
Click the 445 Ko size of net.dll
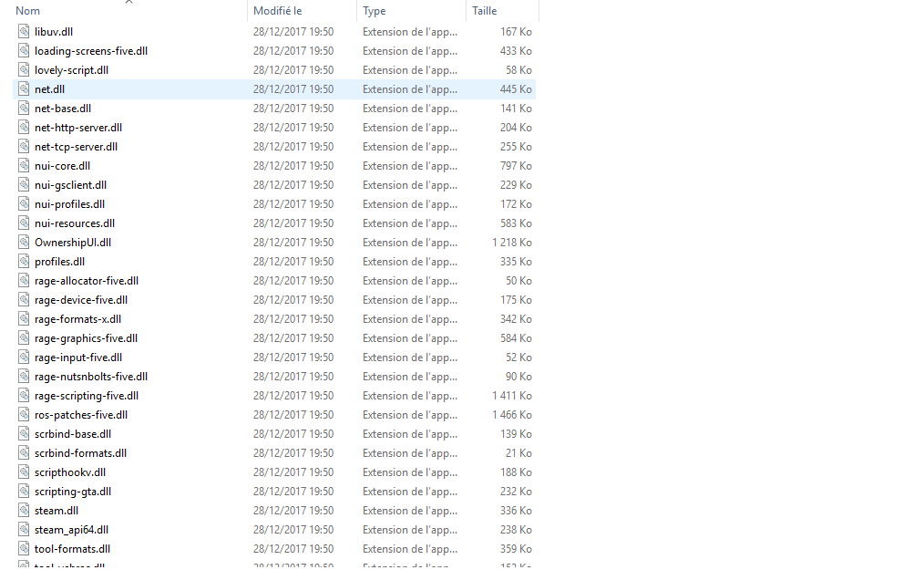516,89
